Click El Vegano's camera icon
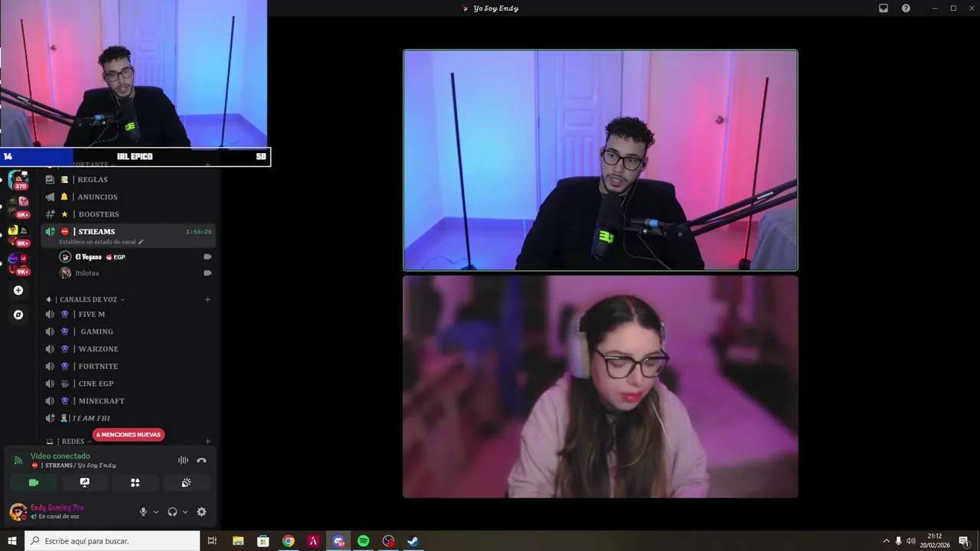 click(x=207, y=256)
